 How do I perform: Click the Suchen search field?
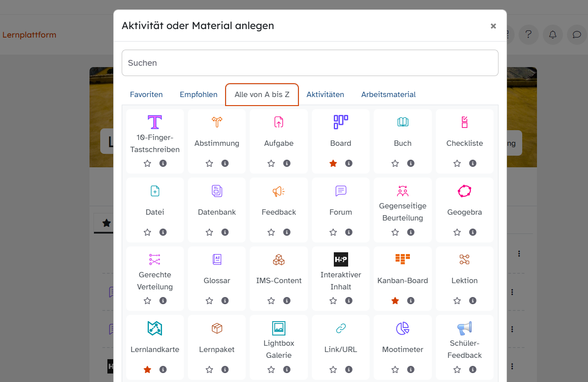tap(310, 63)
